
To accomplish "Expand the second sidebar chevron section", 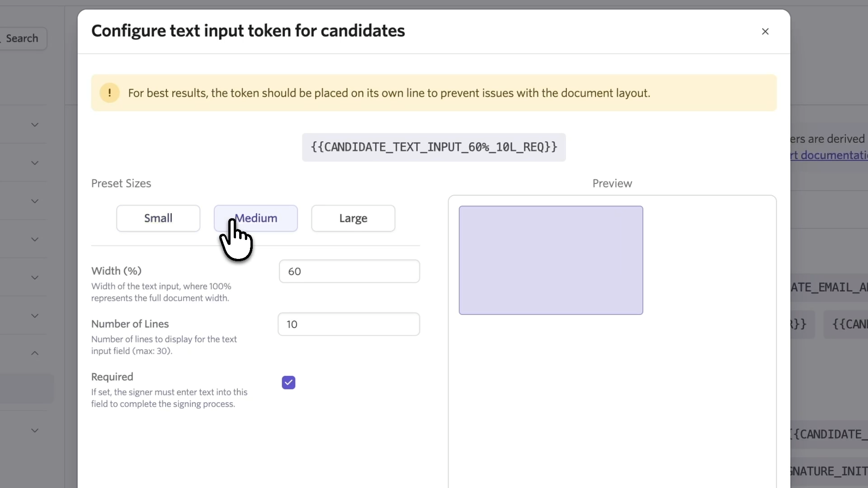I will (35, 163).
